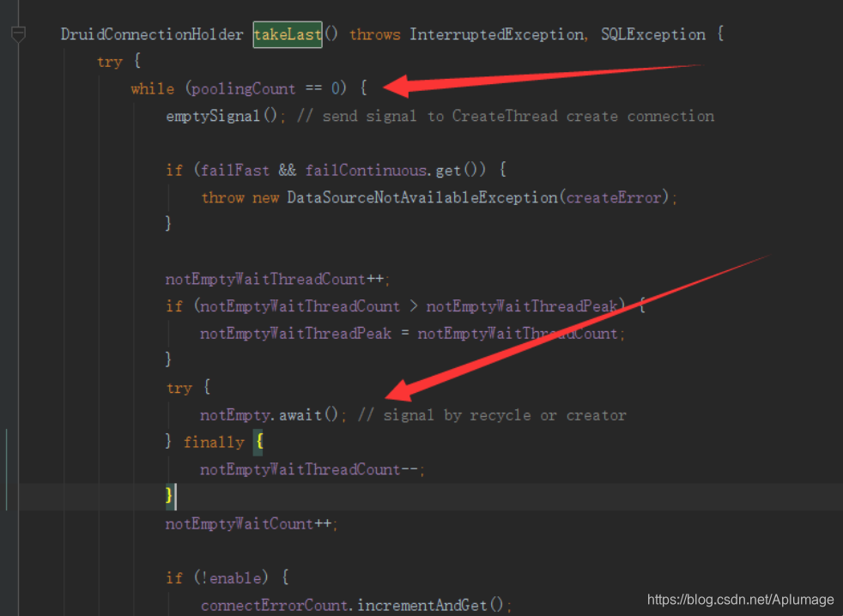The height and width of the screenshot is (616, 843).
Task: Click 'signal by recycle or creator' comment
Action: click(492, 415)
